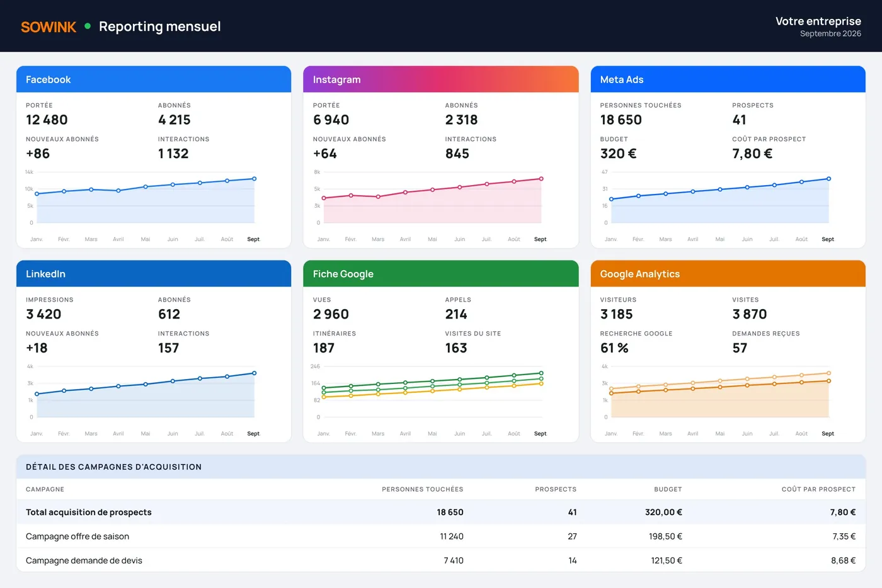The height and width of the screenshot is (588, 882).
Task: Select the Campagne offre de saison row
Action: tap(441, 536)
